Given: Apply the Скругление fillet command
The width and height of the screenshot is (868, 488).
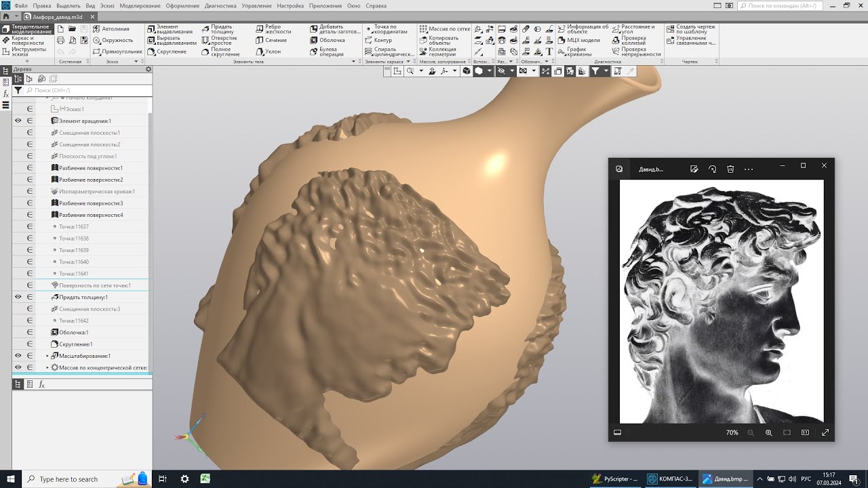Looking at the screenshot, I should point(167,52).
